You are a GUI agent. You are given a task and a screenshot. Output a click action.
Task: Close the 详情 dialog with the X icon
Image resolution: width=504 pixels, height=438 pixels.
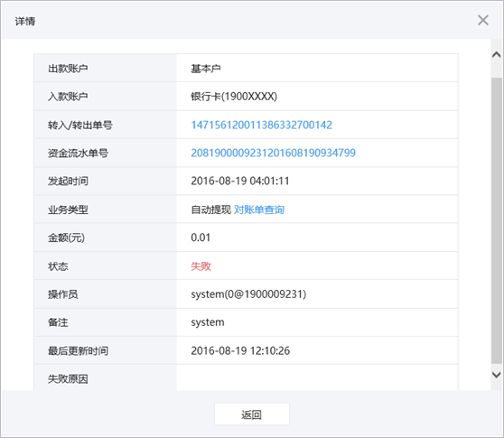pyautogui.click(x=483, y=20)
